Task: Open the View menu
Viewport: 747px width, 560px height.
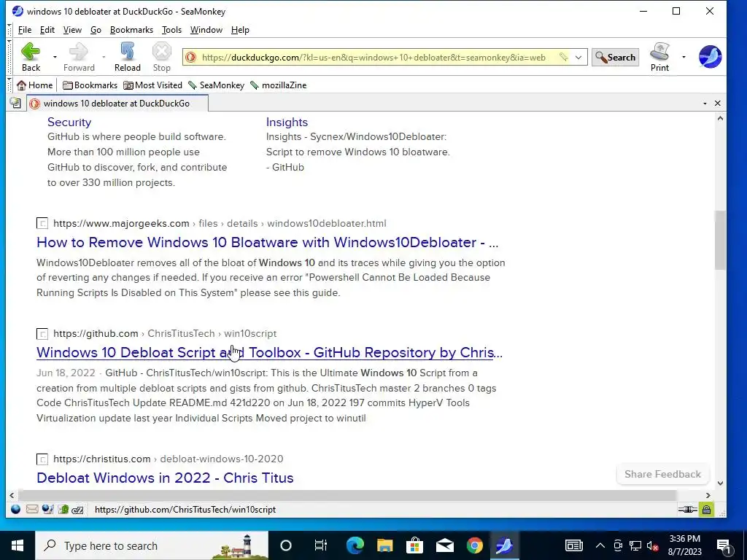Action: pyautogui.click(x=72, y=29)
